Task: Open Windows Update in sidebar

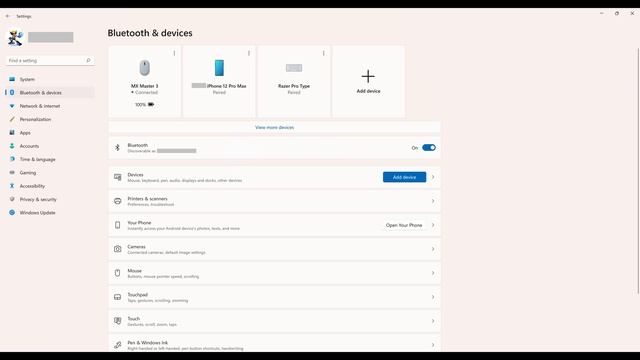Action: (x=50, y=213)
